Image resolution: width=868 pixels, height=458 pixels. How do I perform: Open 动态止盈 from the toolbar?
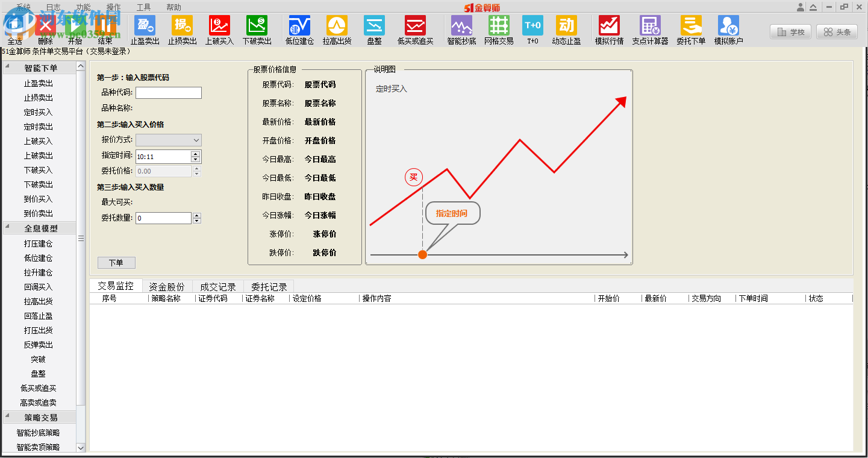(x=566, y=29)
